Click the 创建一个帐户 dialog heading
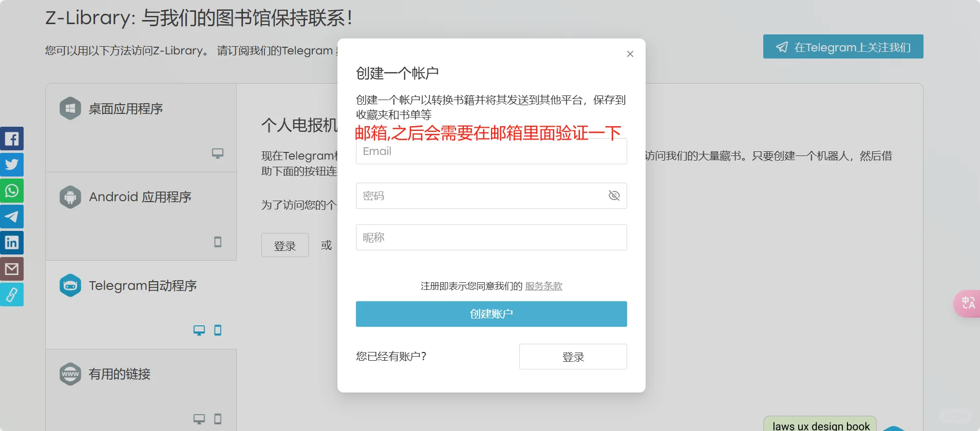The image size is (980, 431). (397, 73)
